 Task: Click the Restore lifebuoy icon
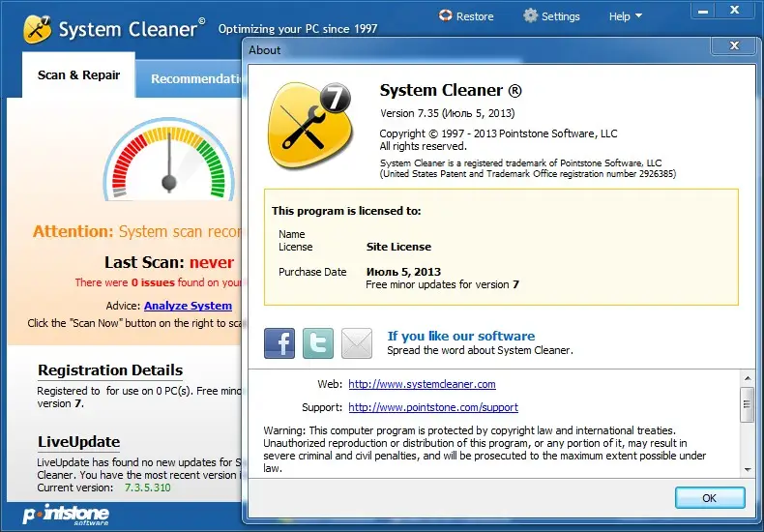click(x=445, y=15)
